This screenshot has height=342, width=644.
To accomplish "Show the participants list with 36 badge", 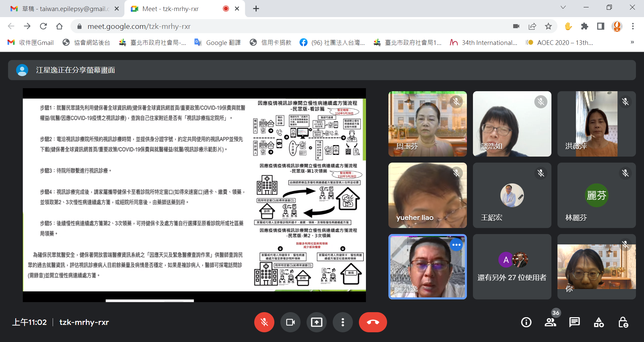I will (x=550, y=322).
